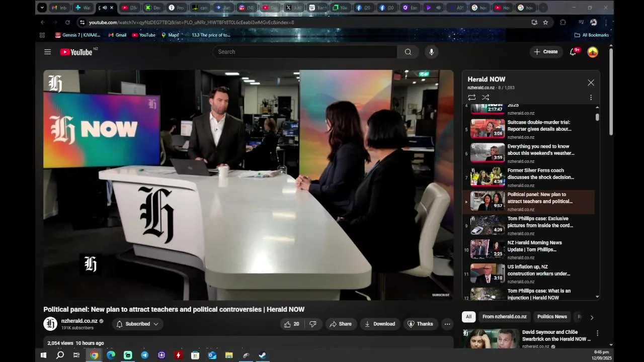Start voice search with the microphone icon
Viewport: 644px width, 362px height.
(431, 52)
